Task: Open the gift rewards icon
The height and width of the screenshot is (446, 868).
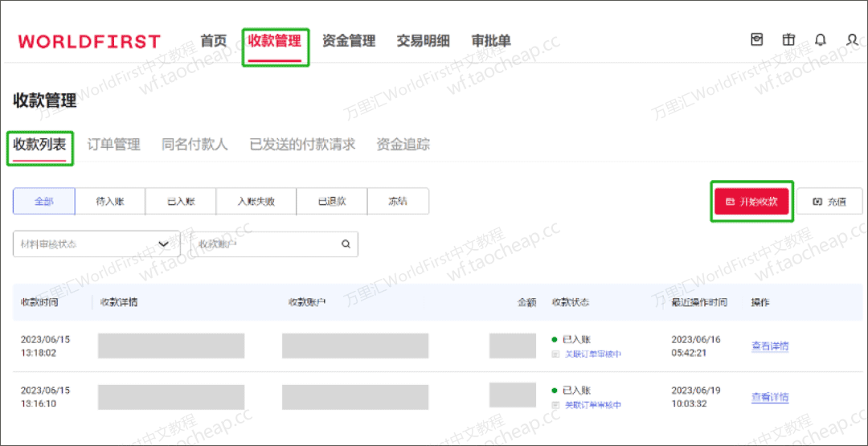Action: (788, 40)
